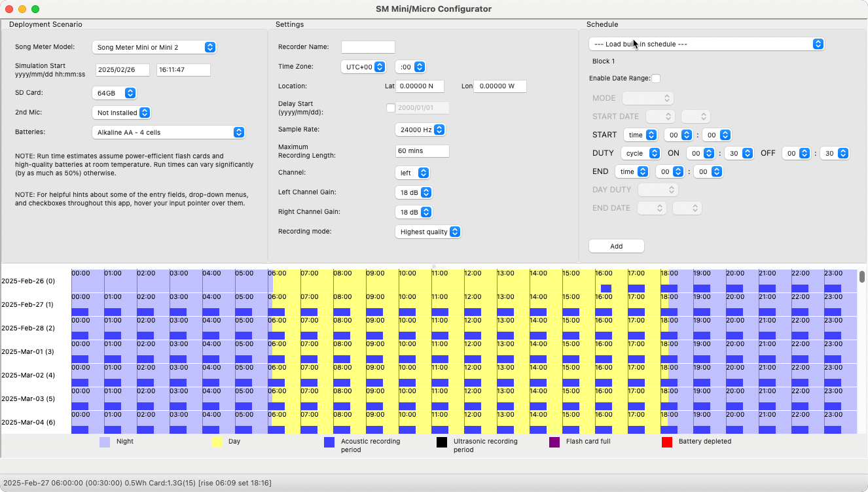The image size is (868, 492).
Task: Click the Acoustic recording period legend swatch
Action: click(x=329, y=442)
